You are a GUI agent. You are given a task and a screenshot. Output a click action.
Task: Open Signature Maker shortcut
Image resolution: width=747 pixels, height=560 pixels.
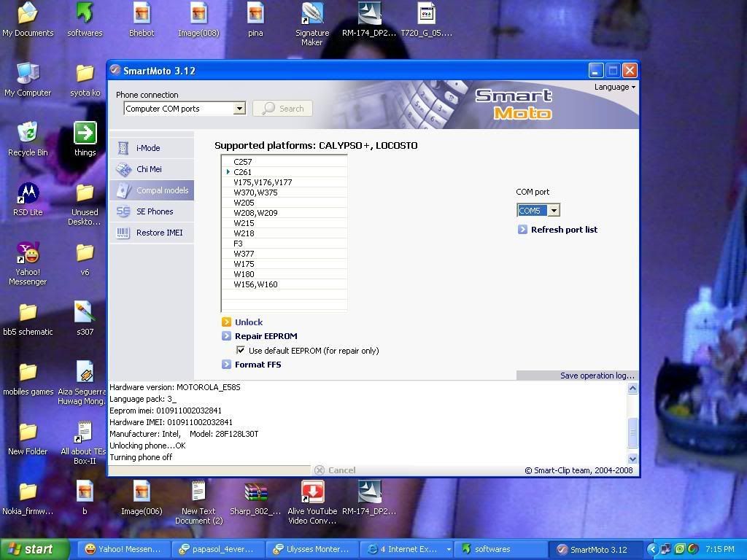312,24
